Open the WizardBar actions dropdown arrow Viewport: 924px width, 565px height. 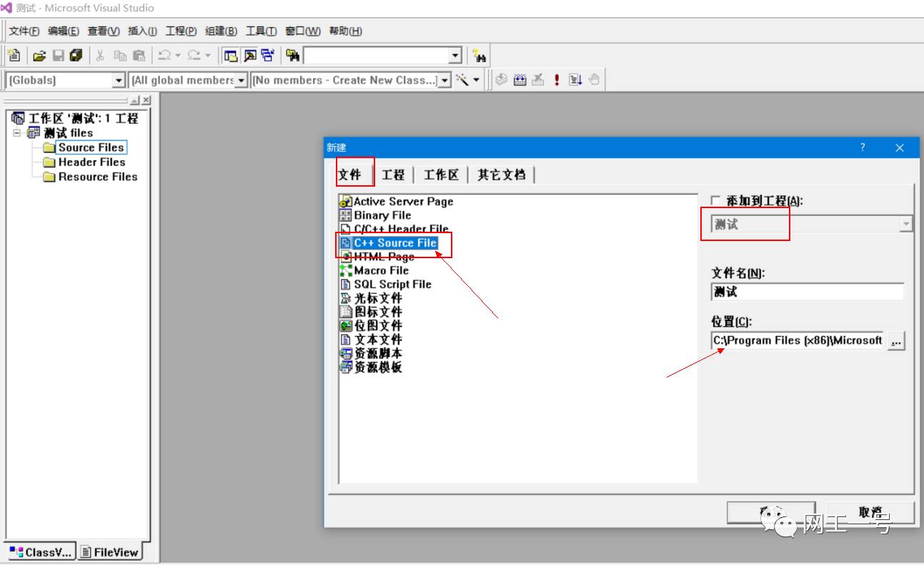477,80
